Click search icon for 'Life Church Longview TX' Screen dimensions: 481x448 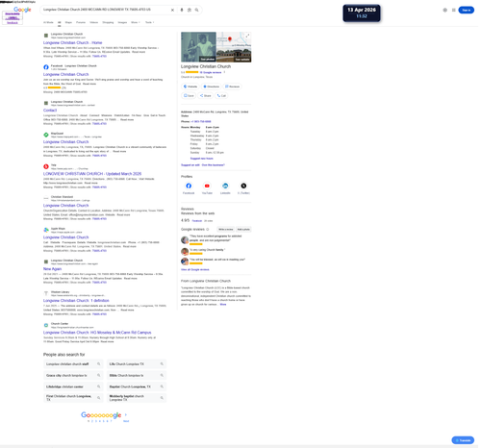162,364
